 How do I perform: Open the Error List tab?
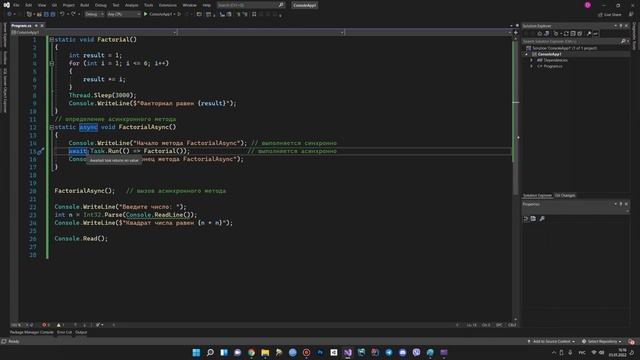click(x=64, y=332)
